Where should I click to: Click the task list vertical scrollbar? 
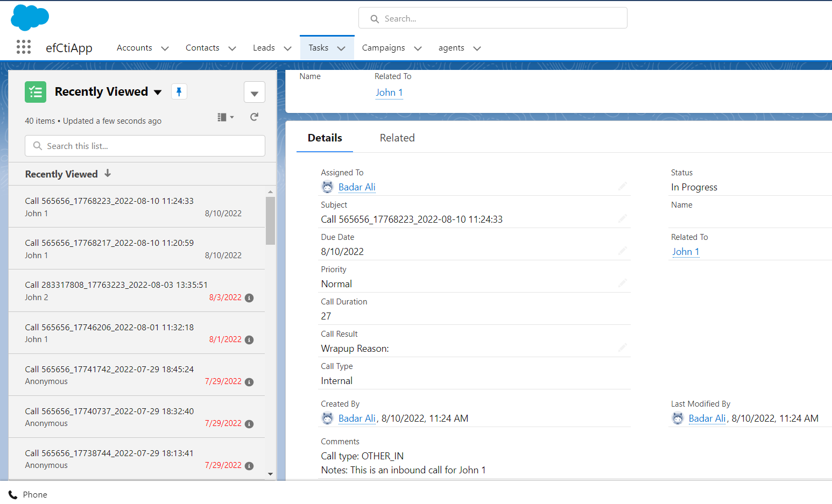[270, 221]
